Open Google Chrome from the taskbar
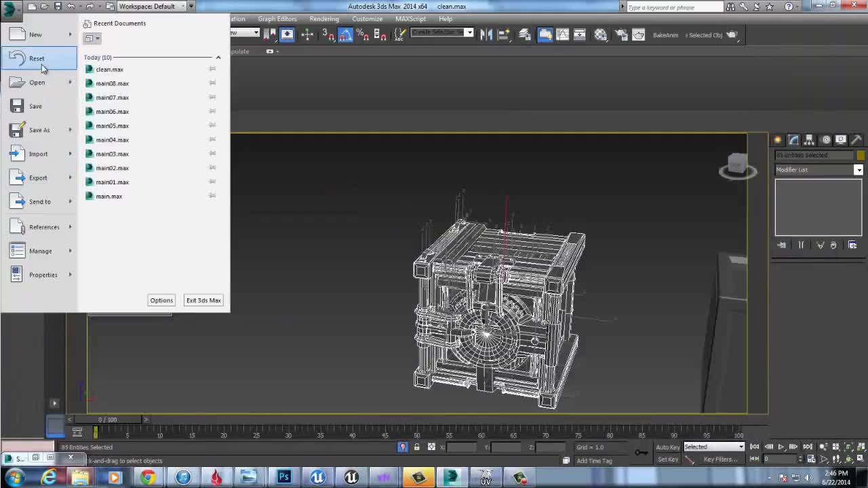The height and width of the screenshot is (488, 868). [x=149, y=477]
